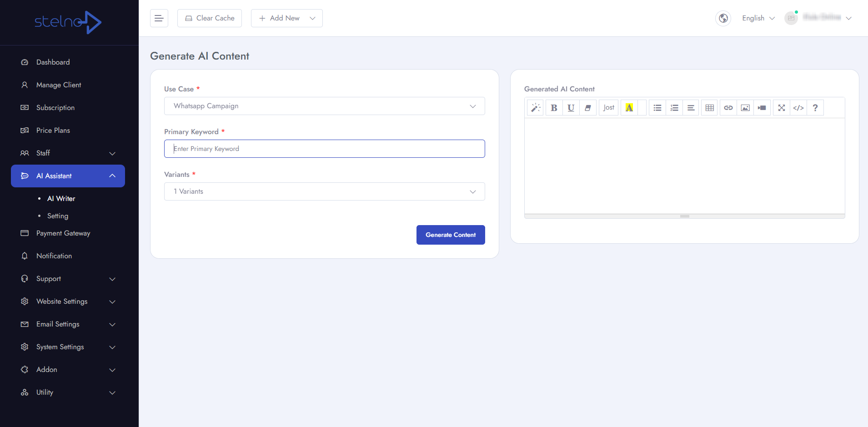Open the Use Case dropdown

point(324,106)
